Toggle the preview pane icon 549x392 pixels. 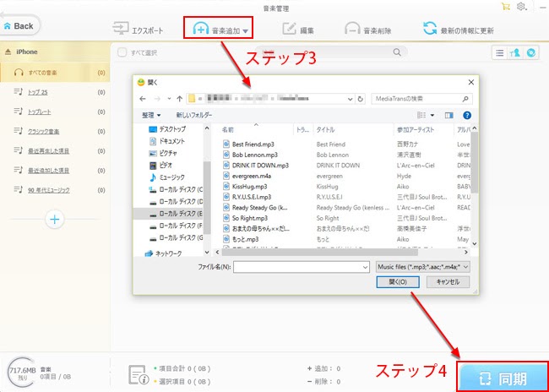coord(448,115)
